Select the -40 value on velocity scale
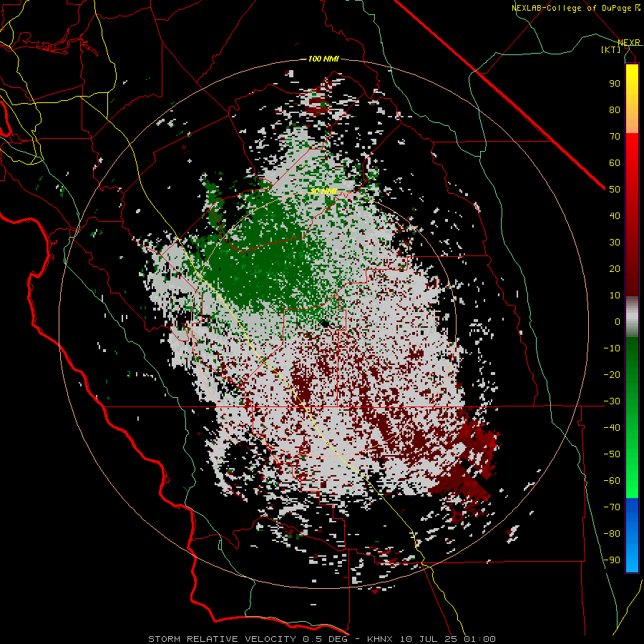Viewport: 644px width, 644px height. (612, 428)
